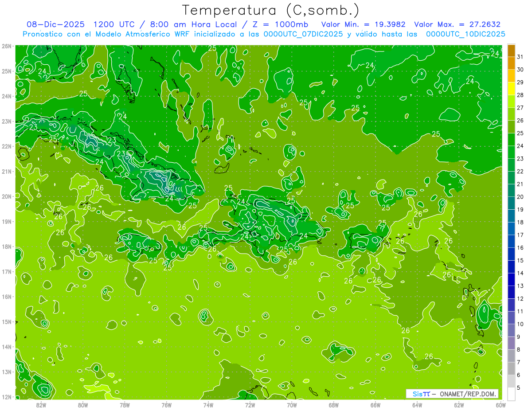Click the "26N" latitude label
The height and width of the screenshot is (411, 532).
point(7,46)
